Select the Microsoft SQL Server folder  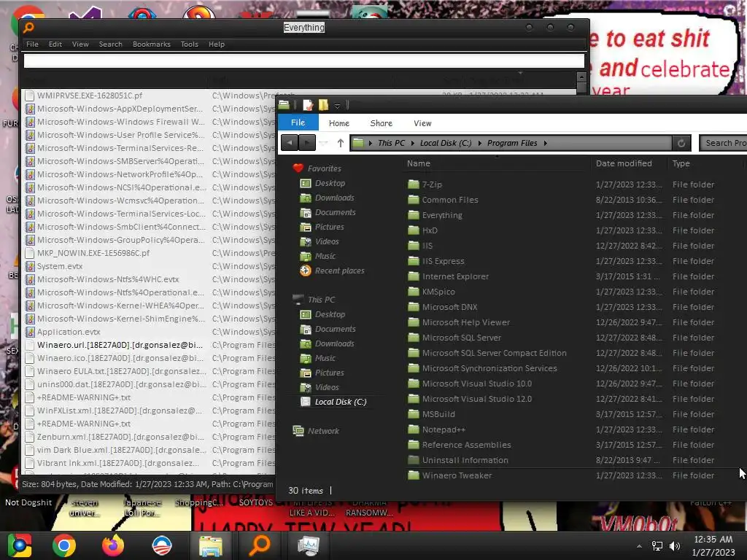pyautogui.click(x=461, y=338)
